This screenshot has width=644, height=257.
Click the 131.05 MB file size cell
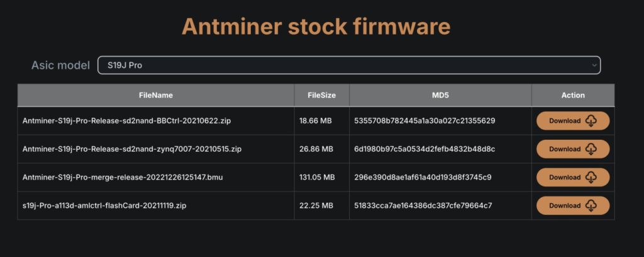[x=317, y=177]
